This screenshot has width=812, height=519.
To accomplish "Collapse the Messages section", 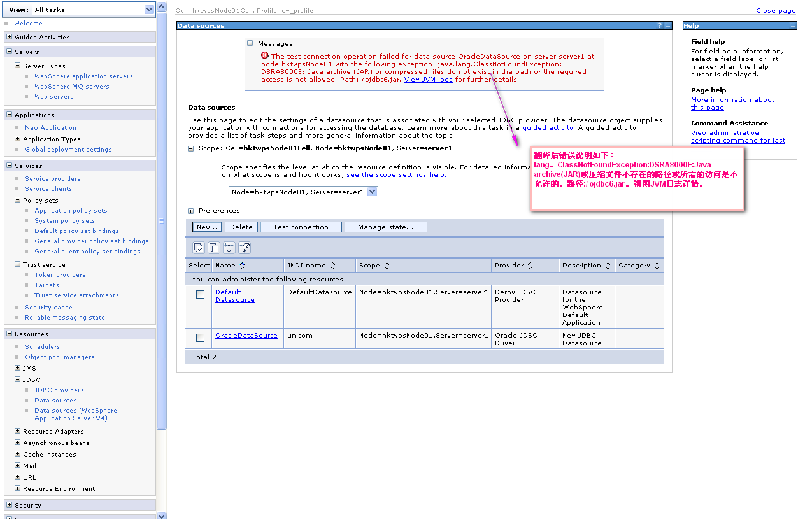I will (250, 43).
